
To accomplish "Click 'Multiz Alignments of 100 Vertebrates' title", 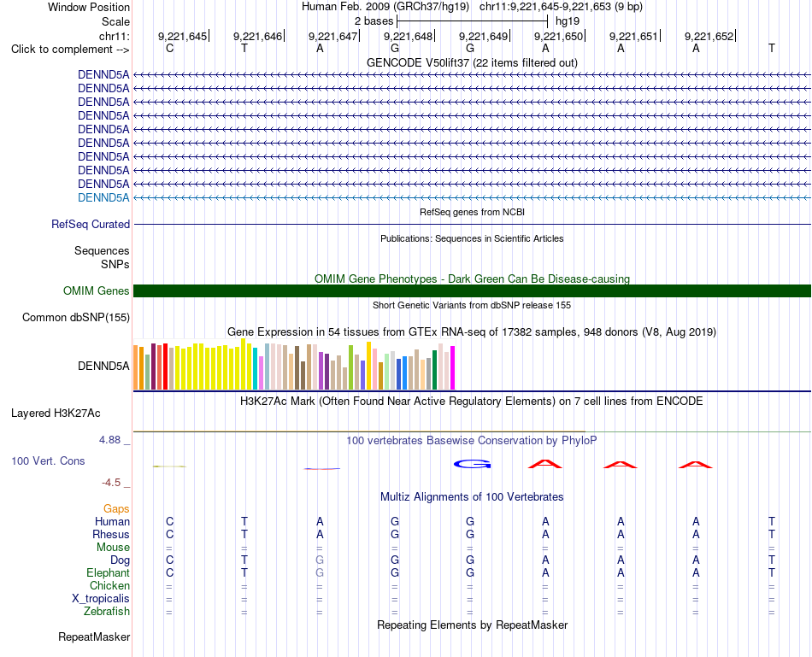I will click(472, 497).
